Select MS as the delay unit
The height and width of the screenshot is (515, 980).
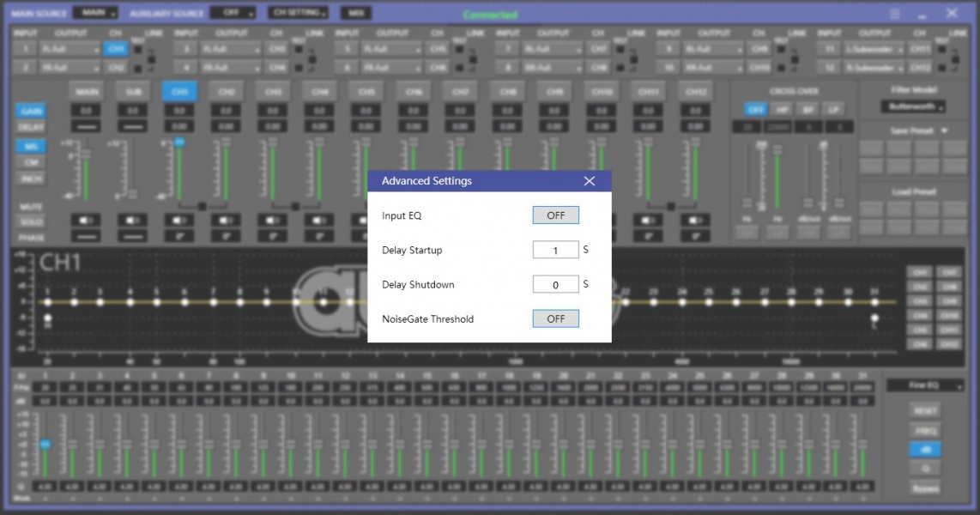31,146
